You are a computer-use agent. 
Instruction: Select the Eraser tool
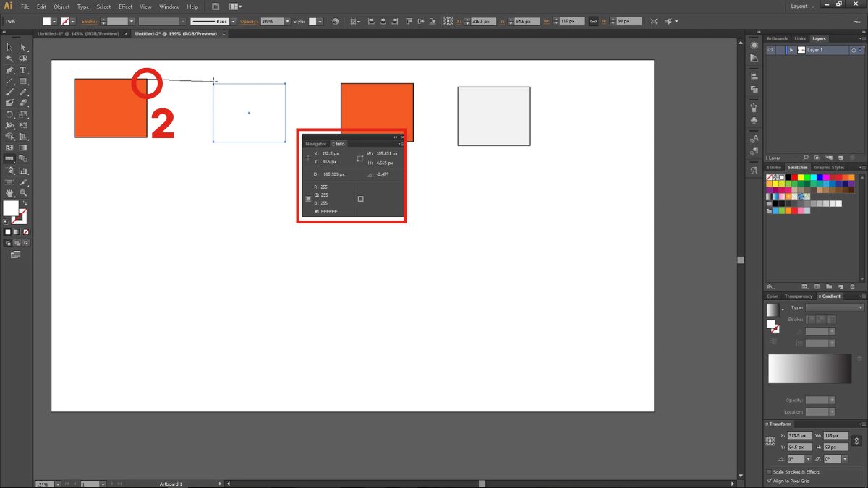pyautogui.click(x=23, y=103)
